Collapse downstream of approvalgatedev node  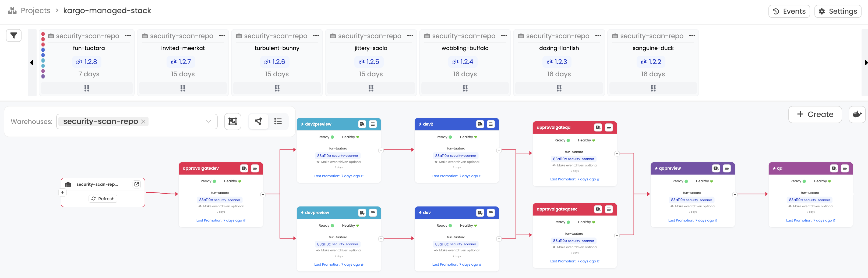pos(263,195)
